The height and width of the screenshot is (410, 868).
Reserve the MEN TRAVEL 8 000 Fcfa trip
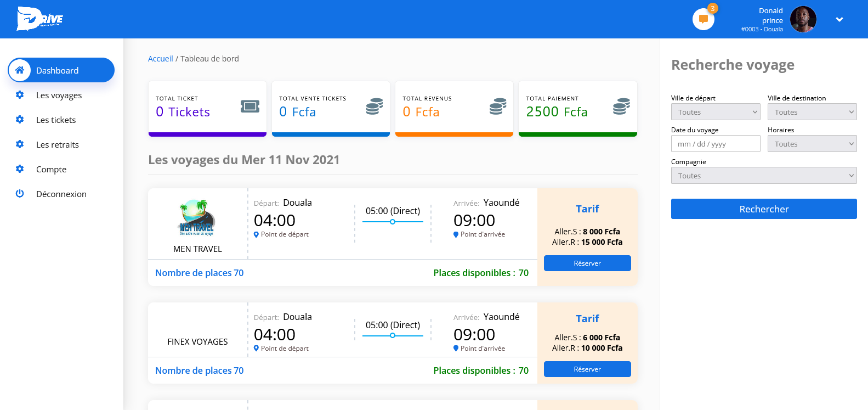(587, 263)
